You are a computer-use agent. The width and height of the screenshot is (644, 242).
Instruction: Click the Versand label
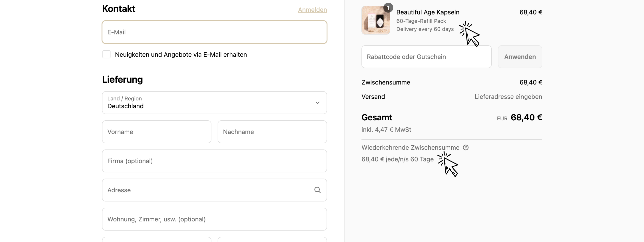[373, 97]
